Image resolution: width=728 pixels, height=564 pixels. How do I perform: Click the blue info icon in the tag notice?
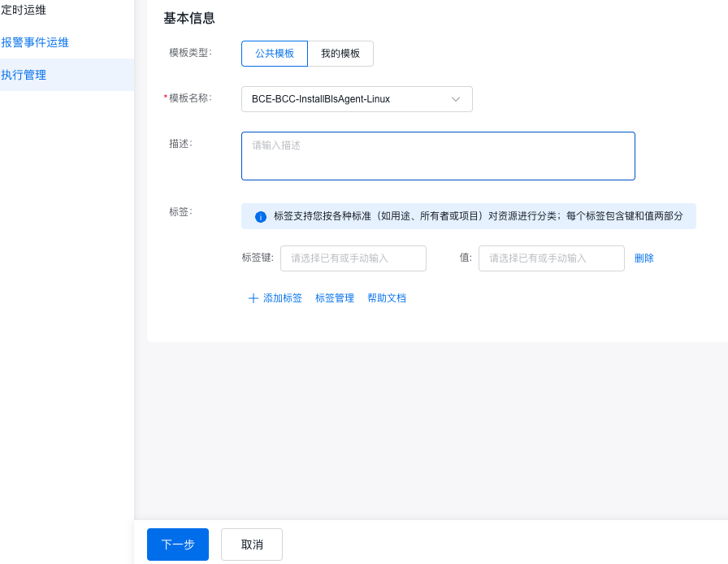pos(261,217)
